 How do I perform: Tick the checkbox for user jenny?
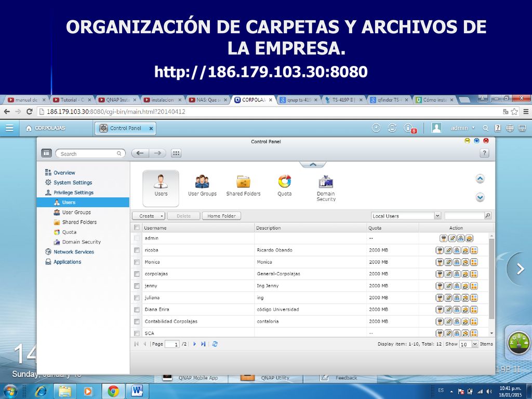(x=137, y=286)
